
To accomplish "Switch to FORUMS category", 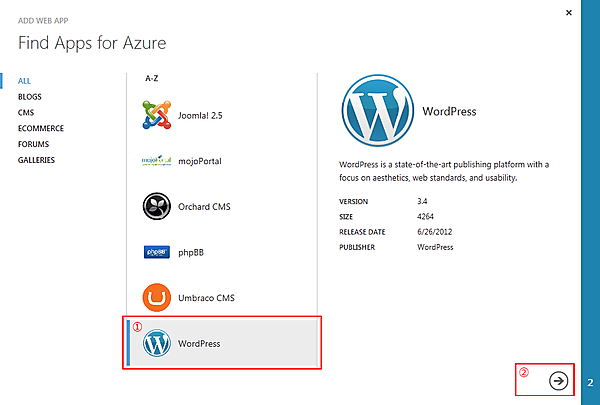I will pos(34,144).
